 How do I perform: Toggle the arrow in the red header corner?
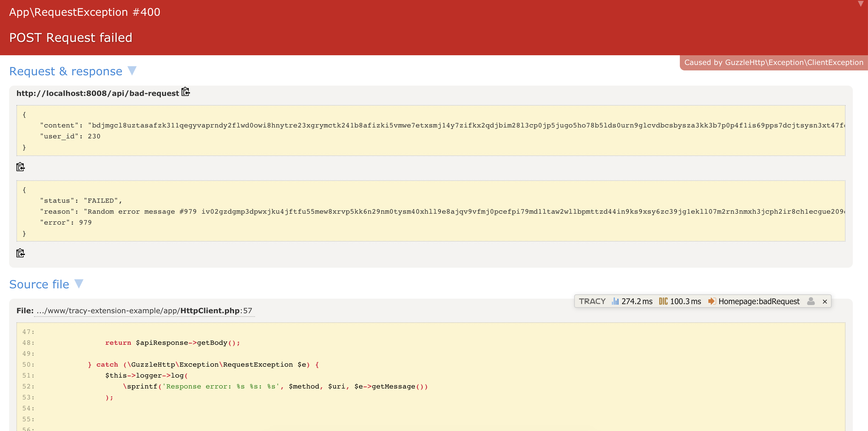(861, 4)
